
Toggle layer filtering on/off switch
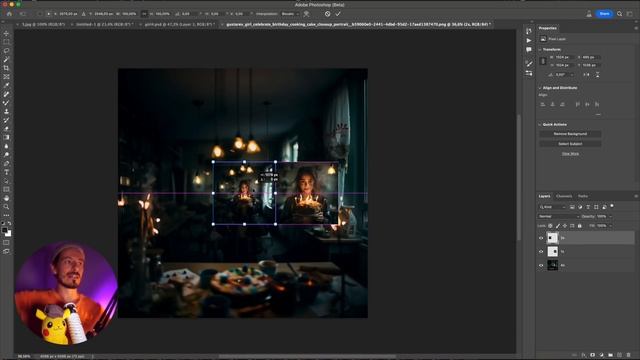click(x=612, y=207)
